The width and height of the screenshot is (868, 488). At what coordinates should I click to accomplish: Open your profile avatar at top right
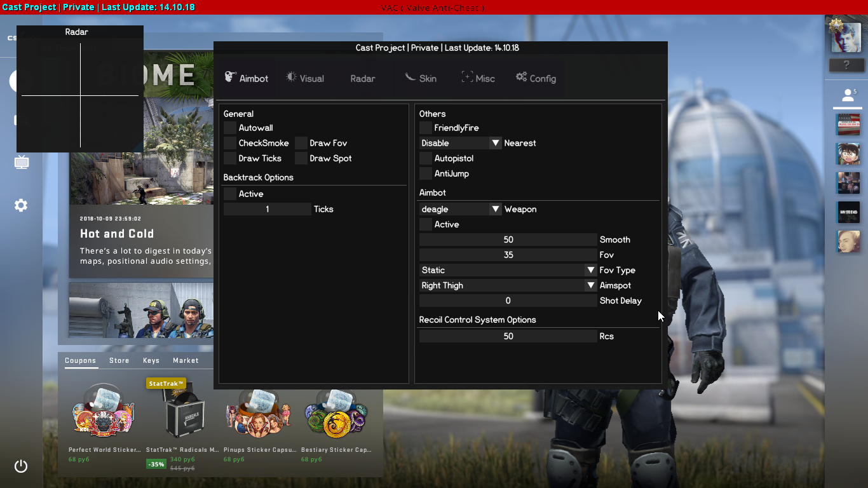pyautogui.click(x=846, y=38)
